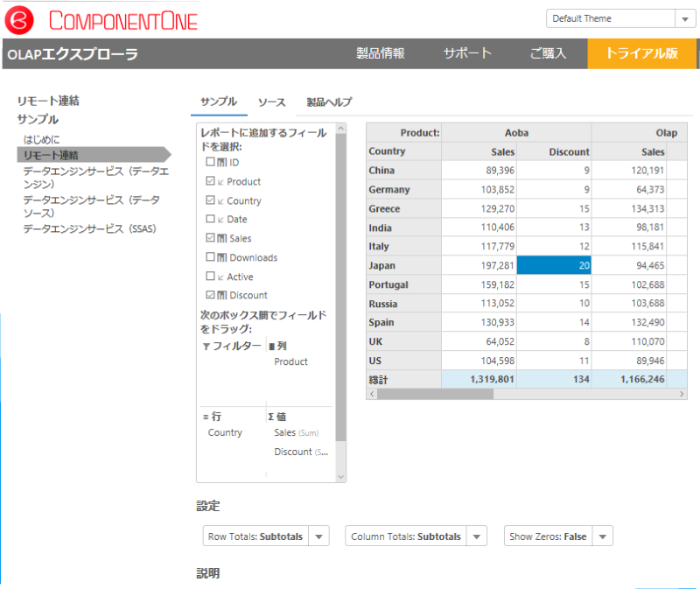
Task: Click the トライアル版 orange button
Action: pos(641,53)
